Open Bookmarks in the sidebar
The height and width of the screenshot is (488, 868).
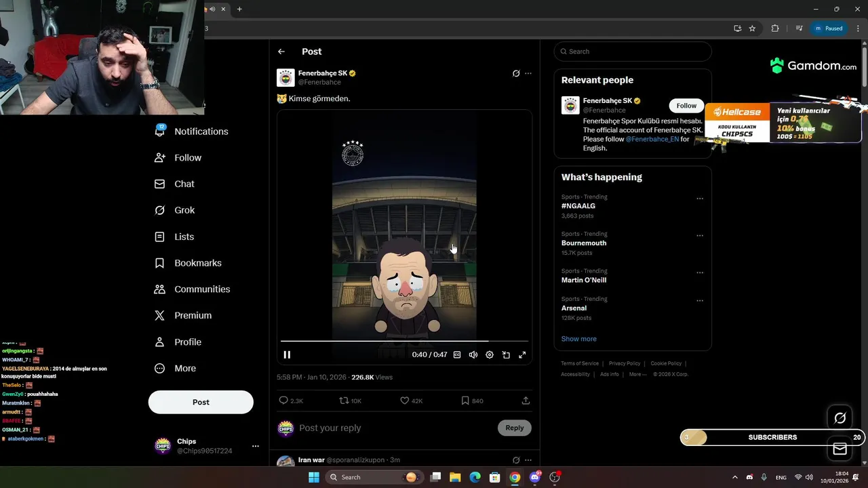tap(188, 263)
